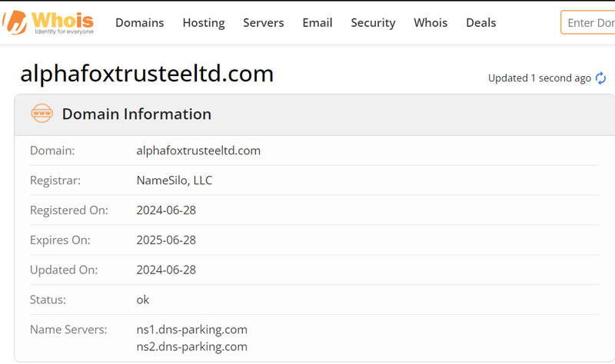Open the Servers menu

(263, 23)
